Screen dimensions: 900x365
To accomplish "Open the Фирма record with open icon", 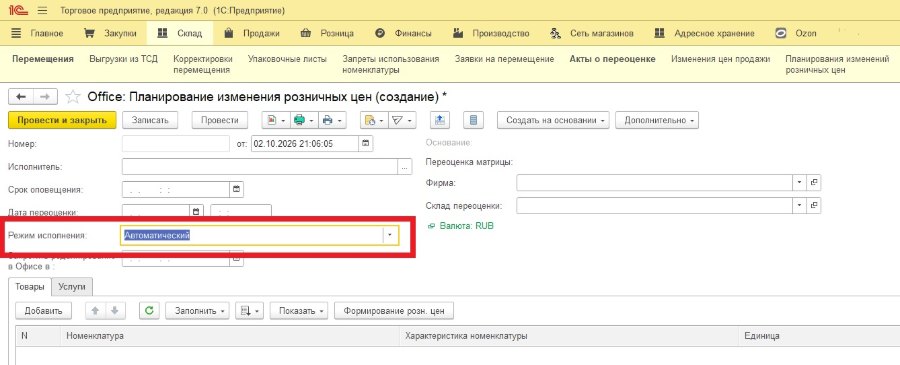I will point(813,182).
